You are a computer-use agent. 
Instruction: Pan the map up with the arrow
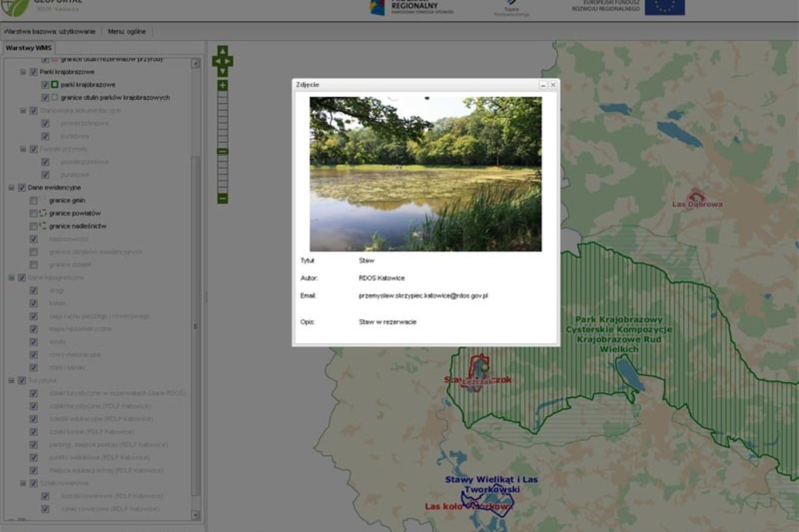pyautogui.click(x=223, y=51)
